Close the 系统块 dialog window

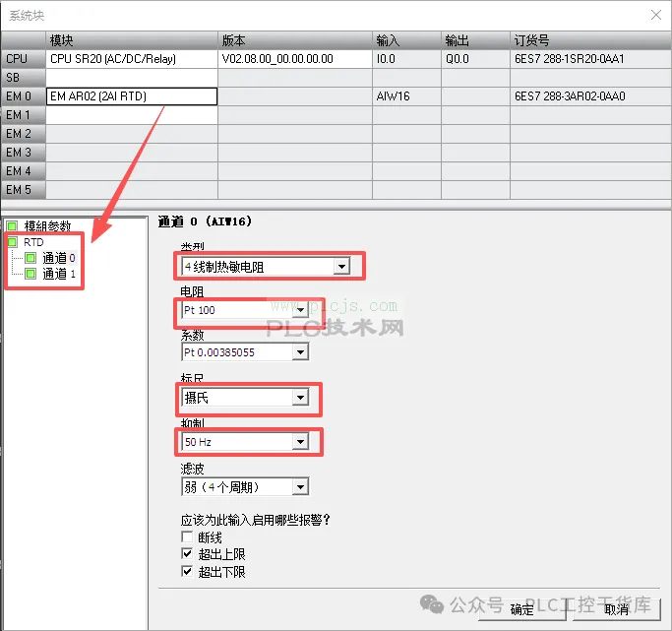tap(655, 15)
